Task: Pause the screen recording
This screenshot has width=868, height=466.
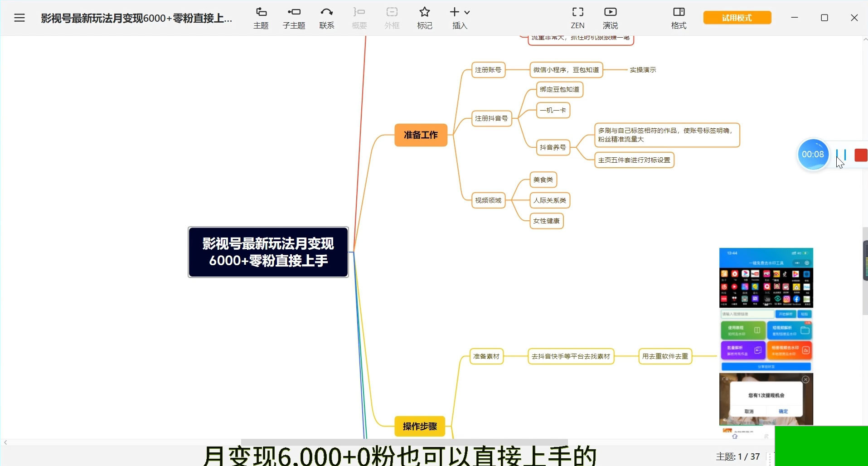Action: [x=841, y=155]
